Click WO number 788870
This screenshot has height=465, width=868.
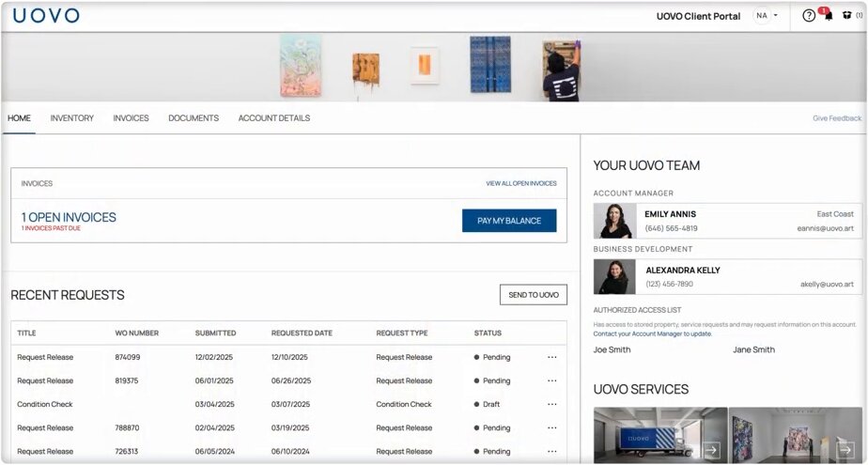tap(128, 428)
